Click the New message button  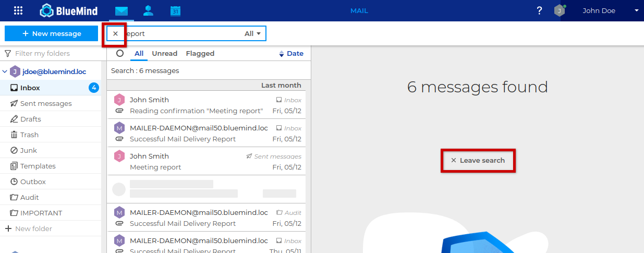[51, 33]
